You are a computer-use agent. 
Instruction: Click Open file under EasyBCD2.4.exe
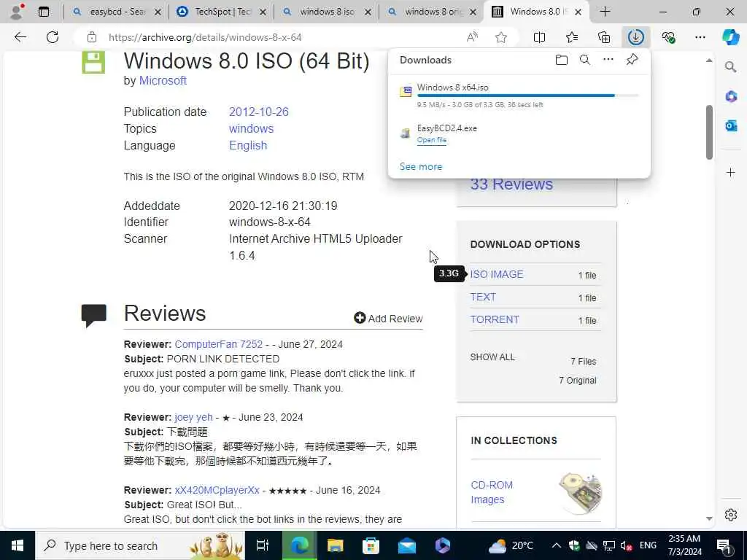click(432, 140)
